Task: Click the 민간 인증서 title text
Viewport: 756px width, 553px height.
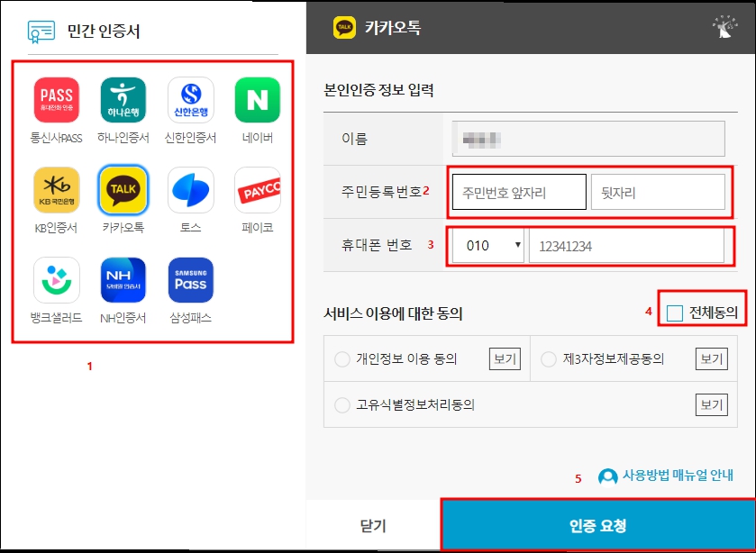Action: pos(104,32)
